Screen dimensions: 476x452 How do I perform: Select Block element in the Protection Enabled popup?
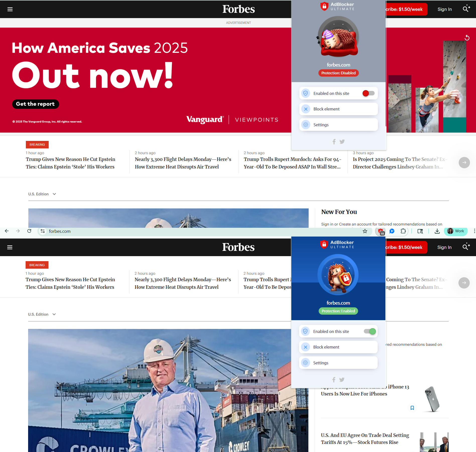click(338, 347)
